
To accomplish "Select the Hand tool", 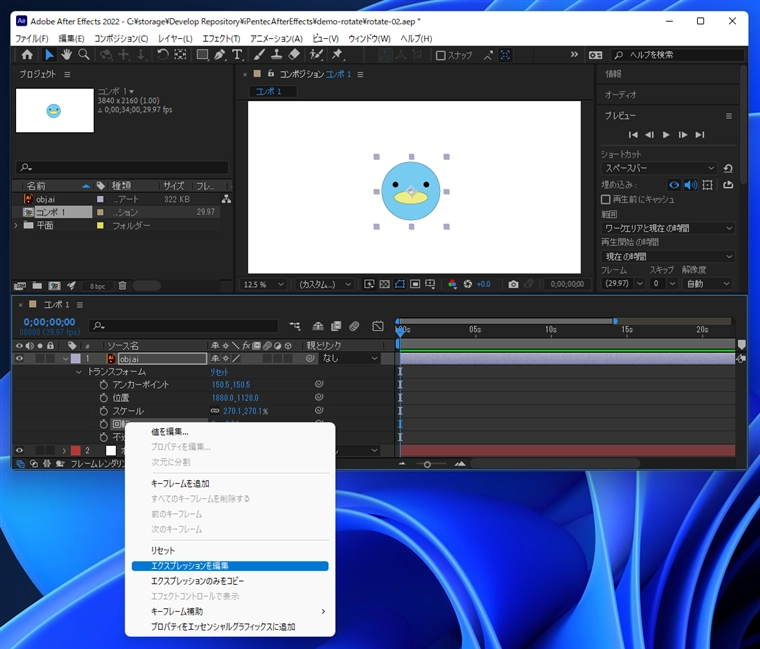I will tap(66, 55).
